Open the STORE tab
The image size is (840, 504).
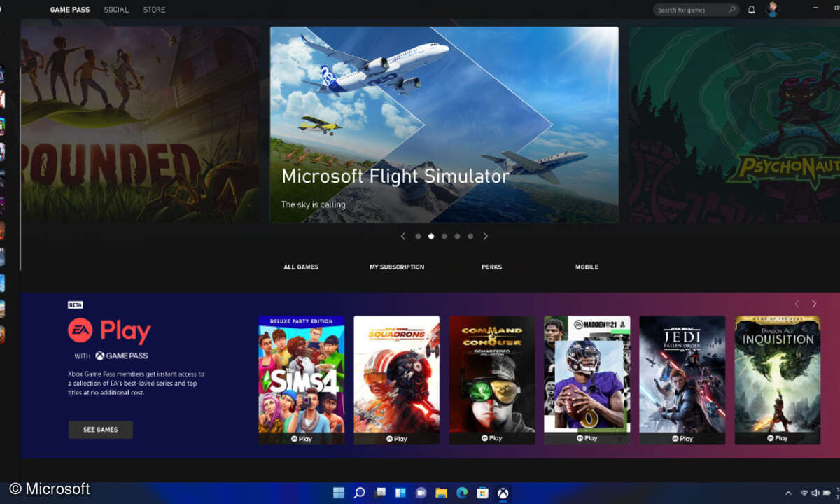(154, 10)
